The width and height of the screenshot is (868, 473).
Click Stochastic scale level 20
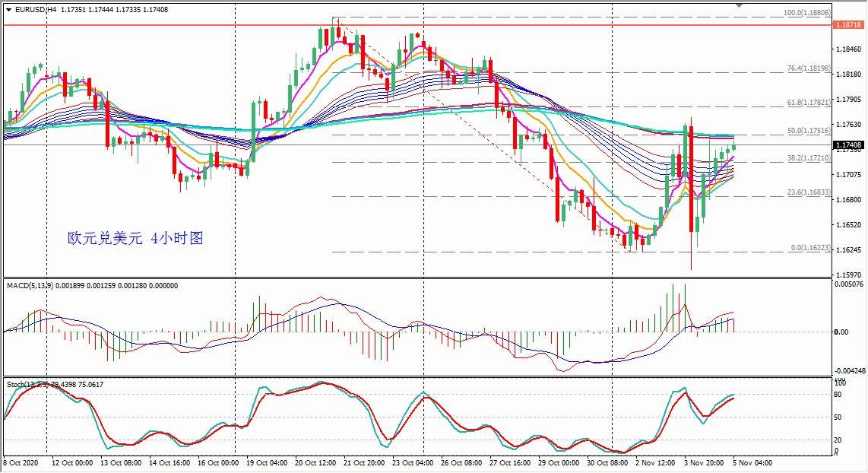838,440
